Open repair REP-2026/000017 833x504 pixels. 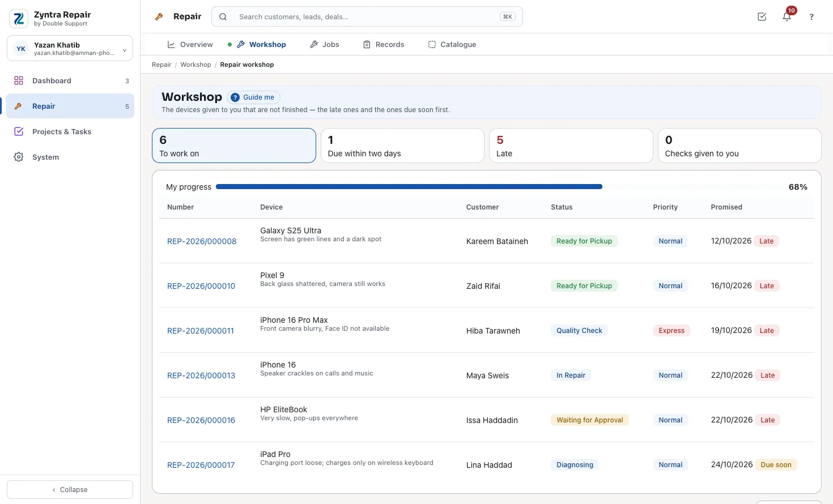[201, 465]
